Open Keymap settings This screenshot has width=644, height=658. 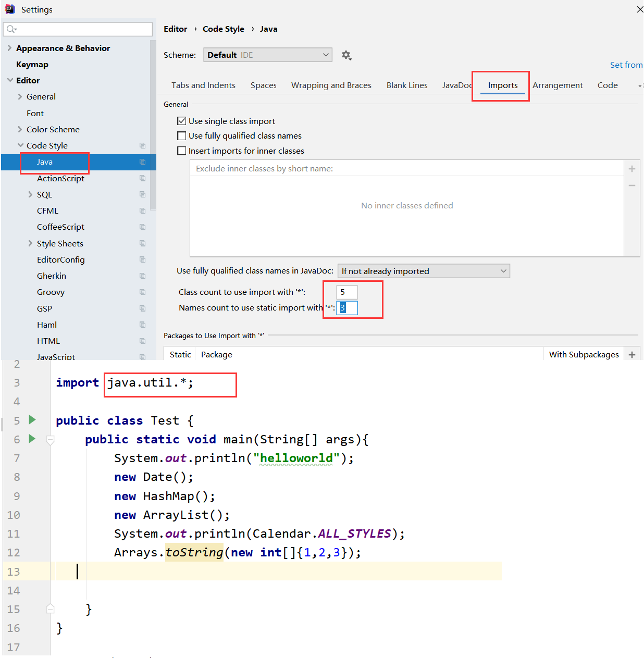[x=32, y=65]
